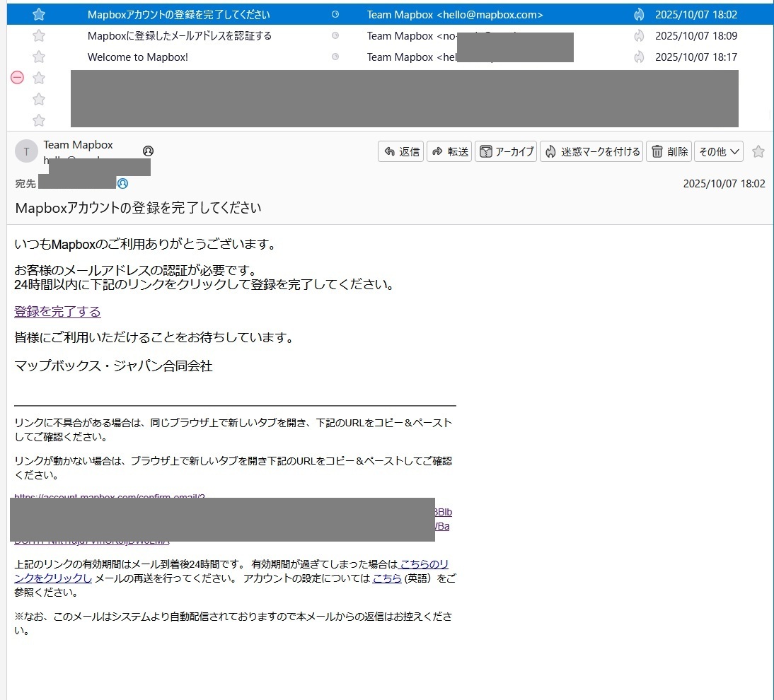The height and width of the screenshot is (700, 774).
Task: Click the address book icon beside the 宛先 recipient
Action: point(122,184)
